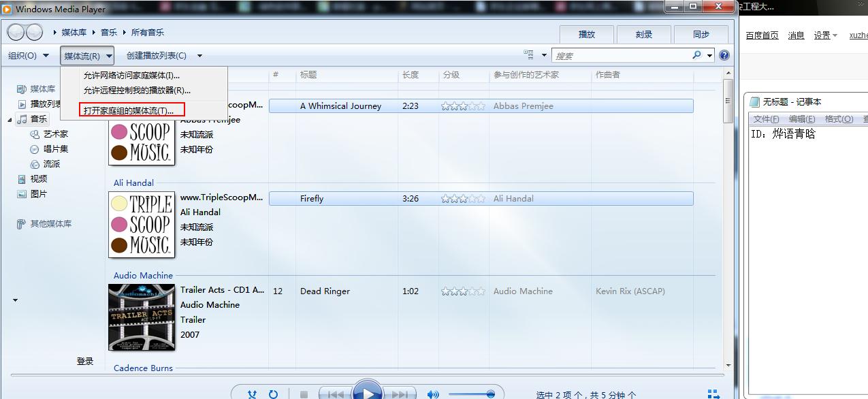Image resolution: width=868 pixels, height=399 pixels.
Task: Switch to the Play (播放) tab
Action: [x=586, y=35]
